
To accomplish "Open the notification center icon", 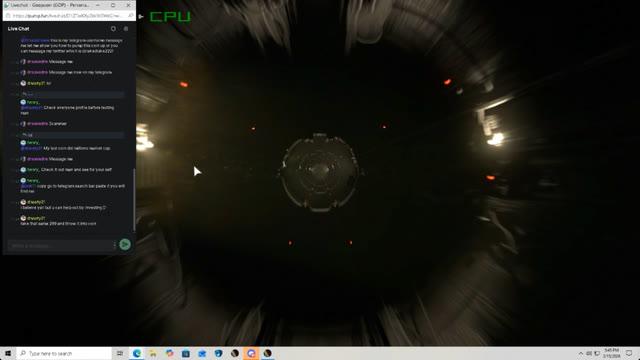I will 629,353.
